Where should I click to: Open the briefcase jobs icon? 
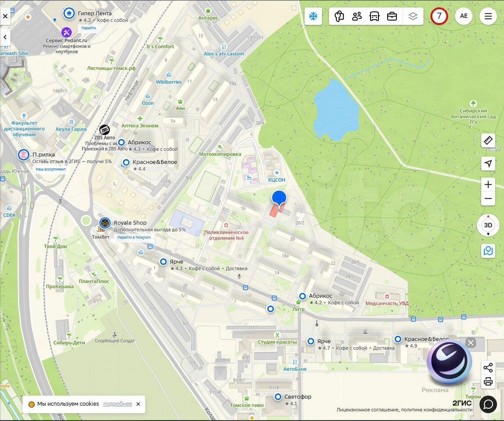click(392, 17)
